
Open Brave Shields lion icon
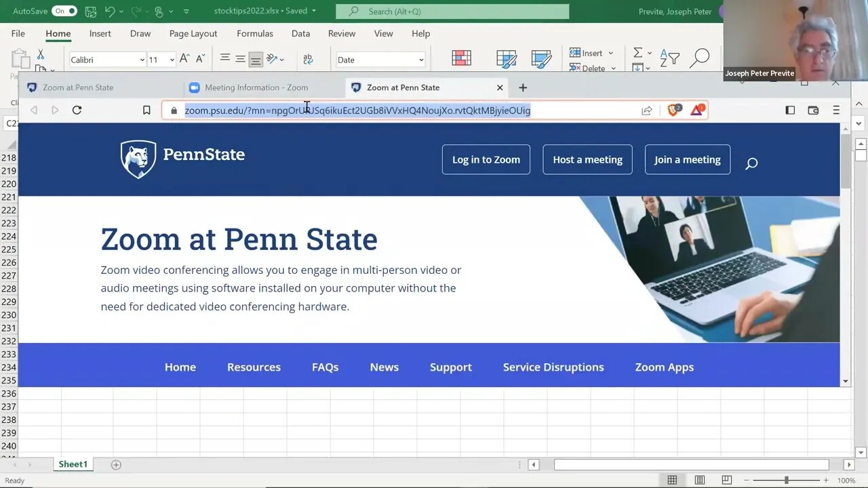[x=673, y=110]
